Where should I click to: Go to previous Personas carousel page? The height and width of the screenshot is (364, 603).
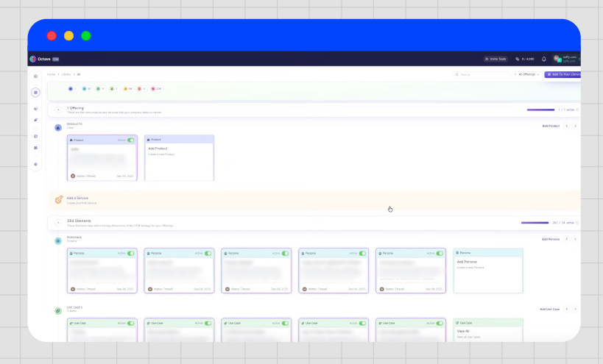566,239
